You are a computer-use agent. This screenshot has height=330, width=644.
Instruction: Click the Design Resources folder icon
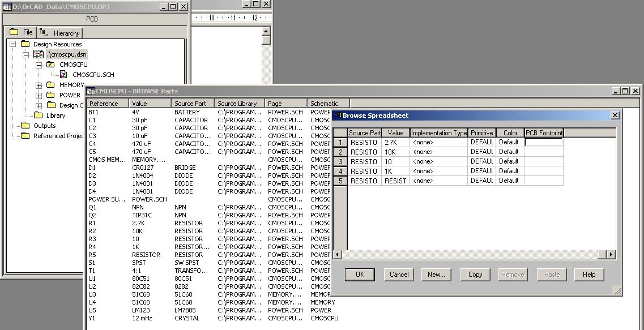pos(25,44)
